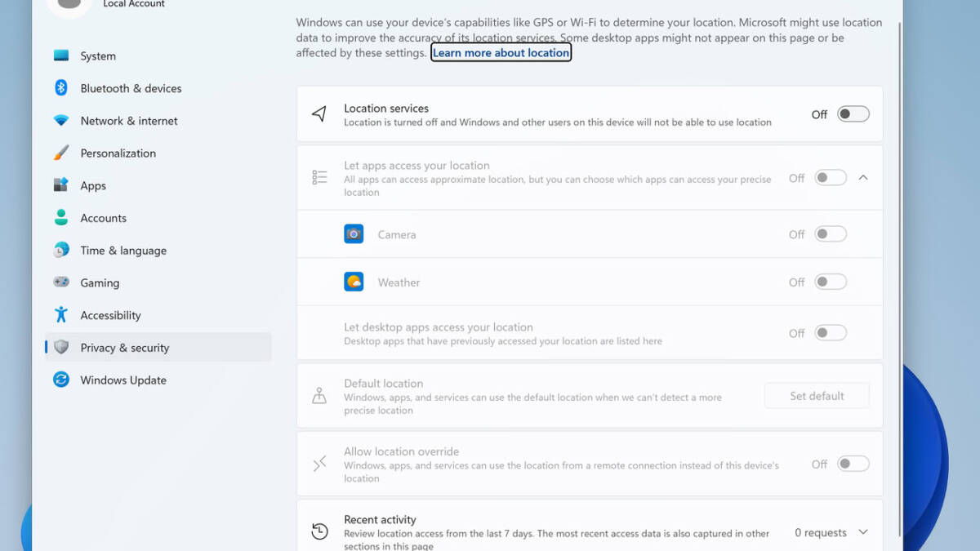The width and height of the screenshot is (980, 551).
Task: Click the System monitor icon in sidebar
Action: tap(61, 56)
